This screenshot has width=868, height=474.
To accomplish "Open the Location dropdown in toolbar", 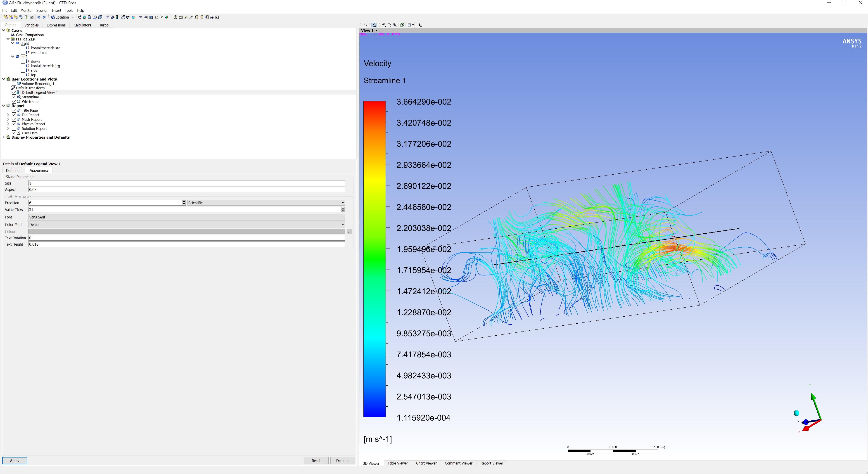I will [x=63, y=17].
